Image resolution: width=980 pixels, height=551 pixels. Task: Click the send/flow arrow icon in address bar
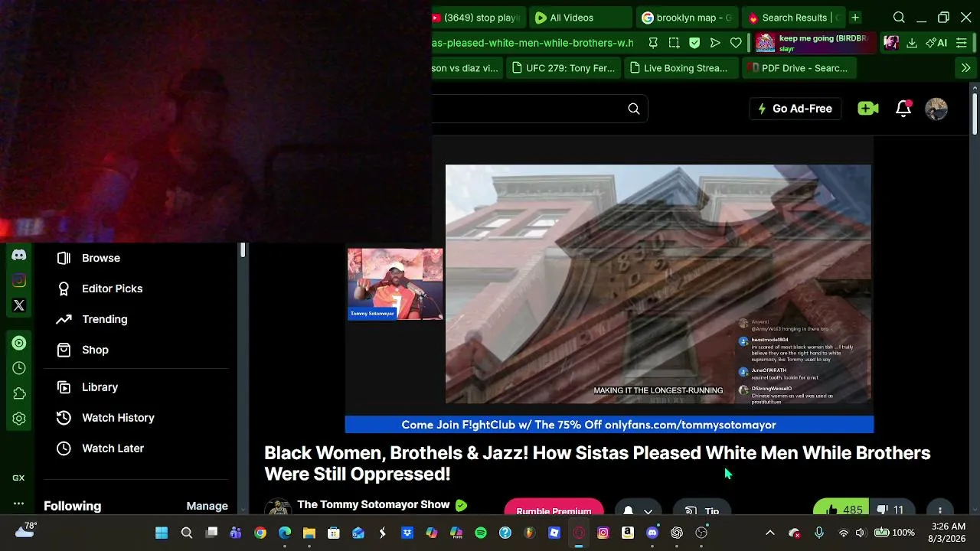715,43
